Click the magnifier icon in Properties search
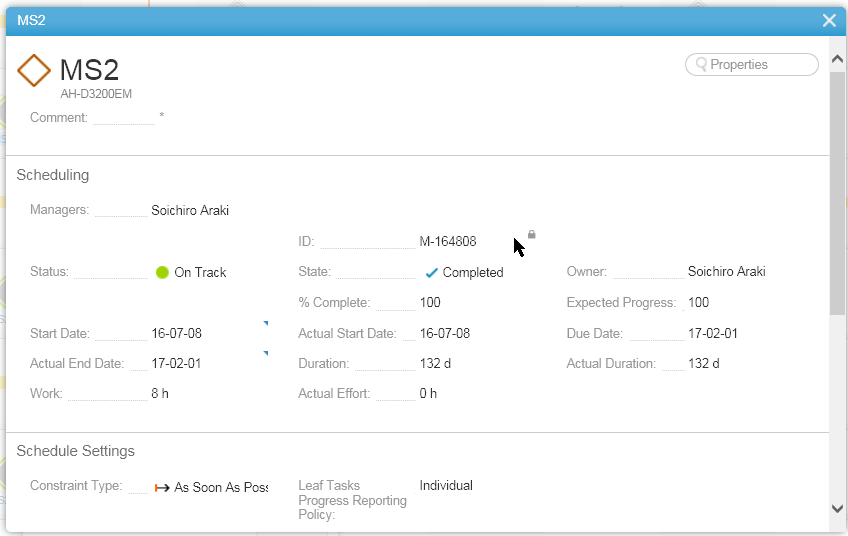The image size is (848, 536). coord(700,65)
